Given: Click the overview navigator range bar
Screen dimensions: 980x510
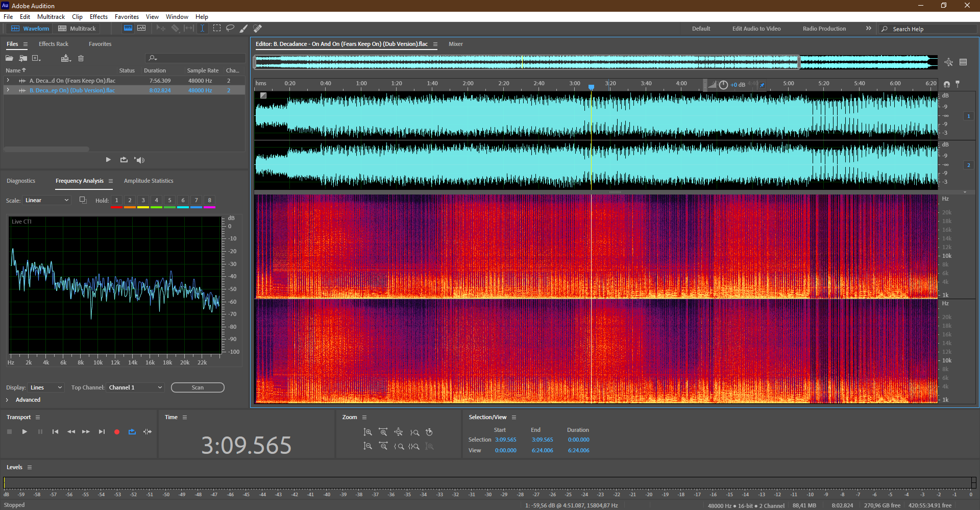Looking at the screenshot, I should (527, 62).
